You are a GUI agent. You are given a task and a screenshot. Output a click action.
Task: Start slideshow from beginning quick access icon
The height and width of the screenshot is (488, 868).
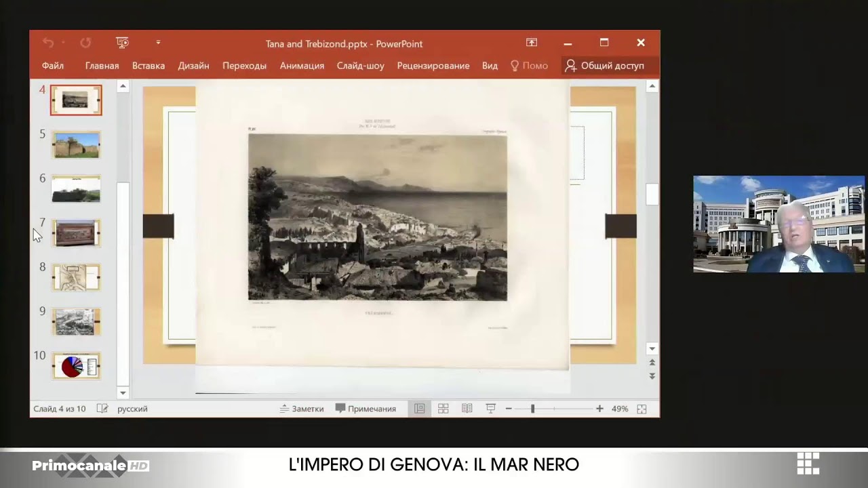[x=123, y=43]
